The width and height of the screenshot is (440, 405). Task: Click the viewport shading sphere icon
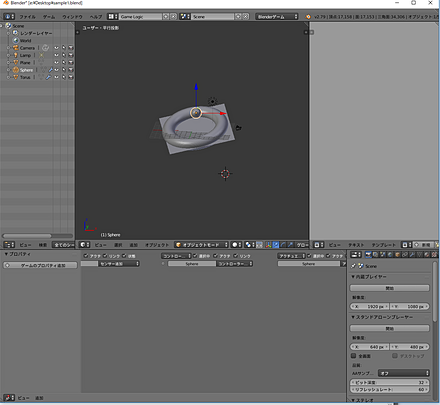pyautogui.click(x=235, y=245)
